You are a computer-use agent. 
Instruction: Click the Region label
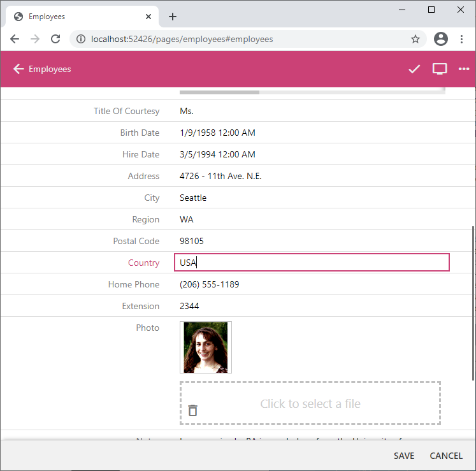coord(146,219)
